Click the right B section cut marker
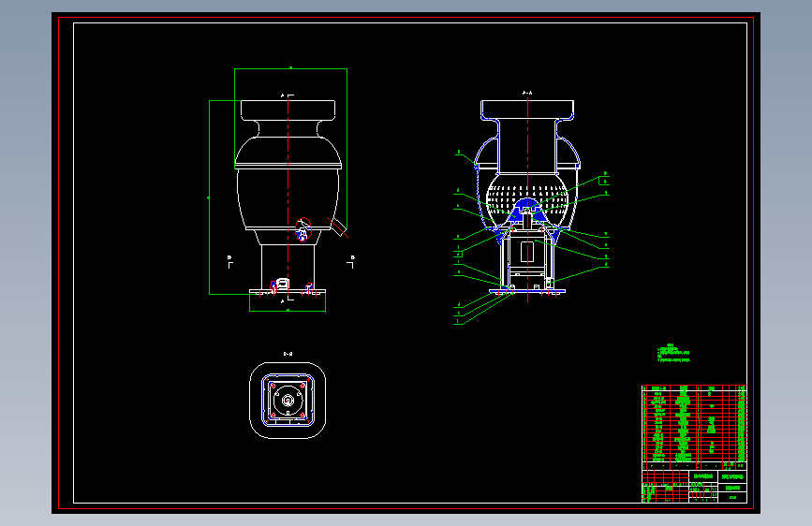812x526 pixels. (x=350, y=261)
